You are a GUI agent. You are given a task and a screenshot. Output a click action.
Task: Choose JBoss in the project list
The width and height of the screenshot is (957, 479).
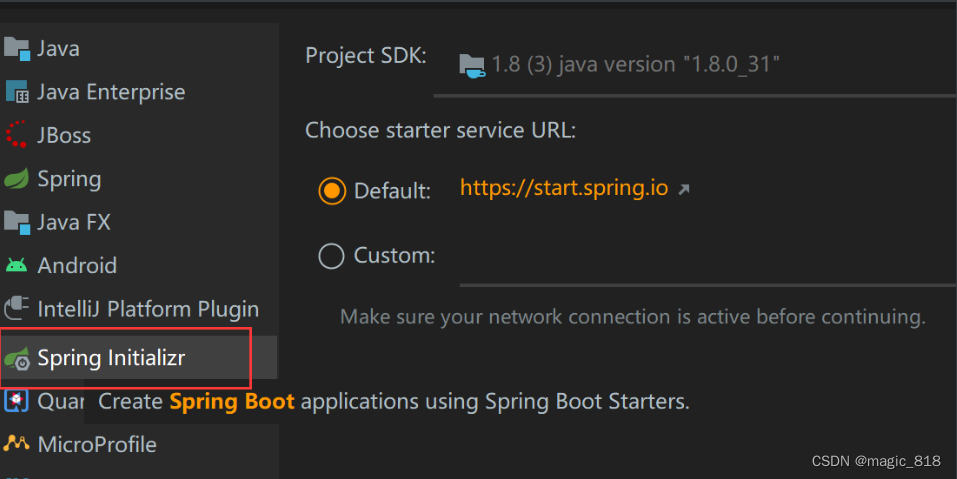pyautogui.click(x=139, y=135)
